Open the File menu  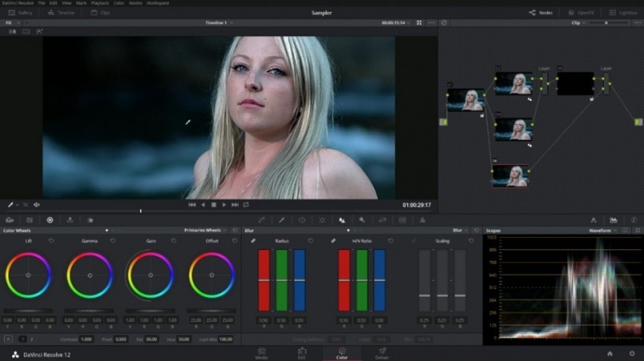tap(41, 3)
